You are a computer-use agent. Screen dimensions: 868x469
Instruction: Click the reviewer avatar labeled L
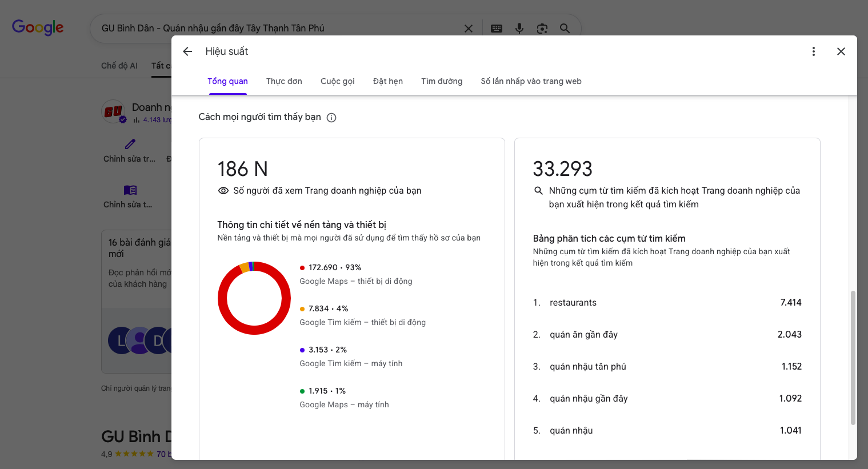(121, 341)
